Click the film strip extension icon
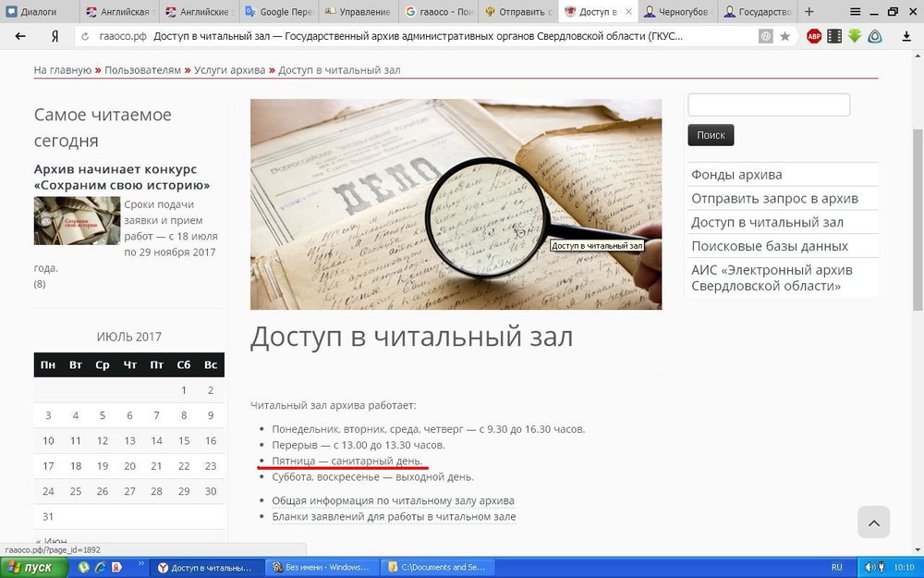Image resolution: width=924 pixels, height=578 pixels. pyautogui.click(x=834, y=37)
